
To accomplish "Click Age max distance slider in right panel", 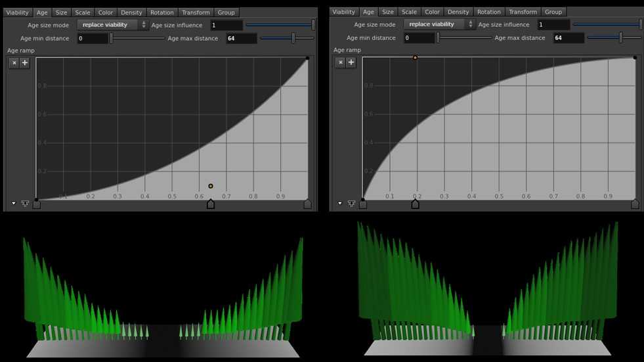I will click(x=614, y=38).
